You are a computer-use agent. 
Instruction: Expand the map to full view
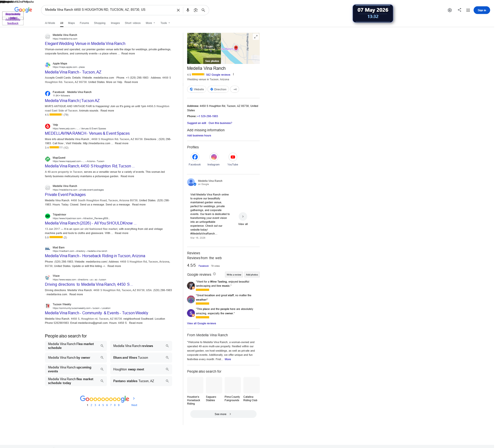tap(256, 37)
